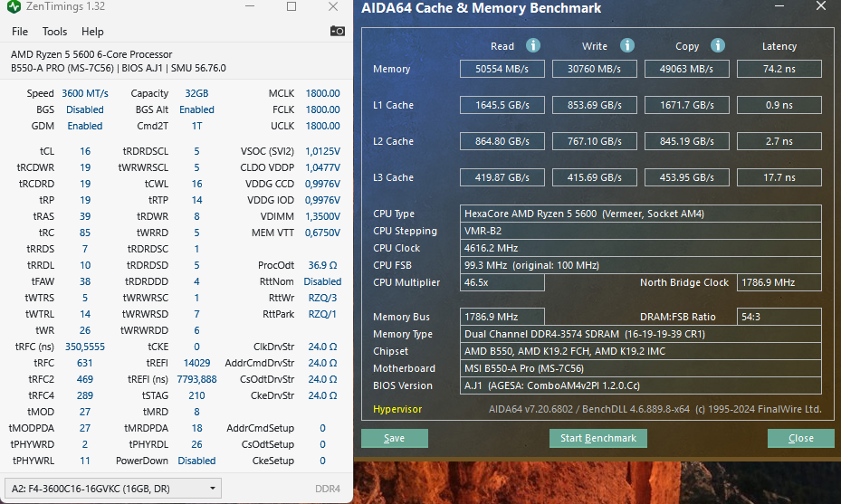The height and width of the screenshot is (504, 841).
Task: Click the Capacity value 32GB
Action: pyautogui.click(x=196, y=93)
